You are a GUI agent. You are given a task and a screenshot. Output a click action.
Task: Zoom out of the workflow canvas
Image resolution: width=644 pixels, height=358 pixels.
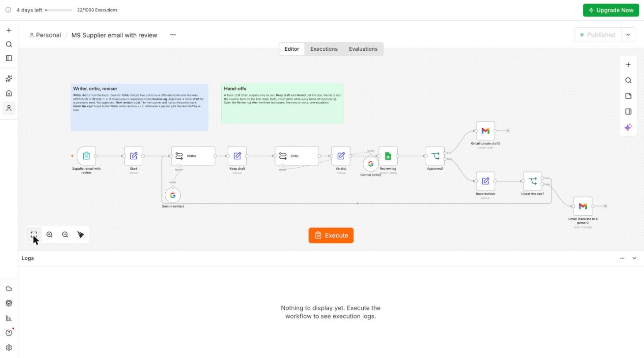pyautogui.click(x=65, y=235)
